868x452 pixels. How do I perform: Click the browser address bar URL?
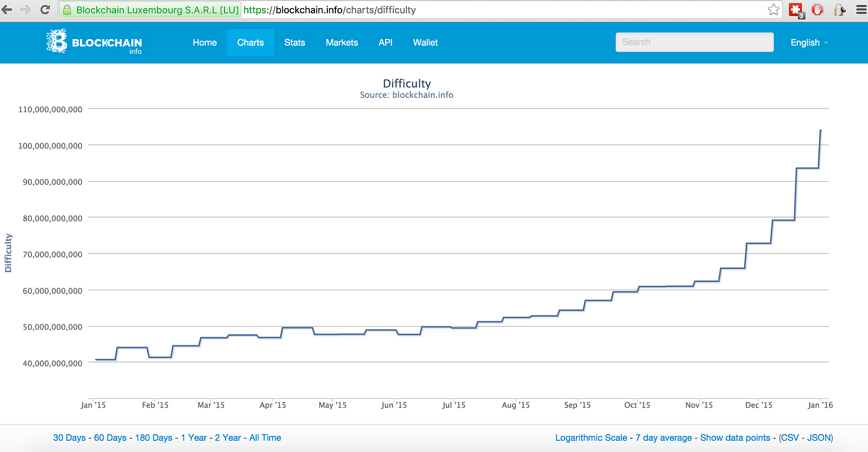pos(330,10)
